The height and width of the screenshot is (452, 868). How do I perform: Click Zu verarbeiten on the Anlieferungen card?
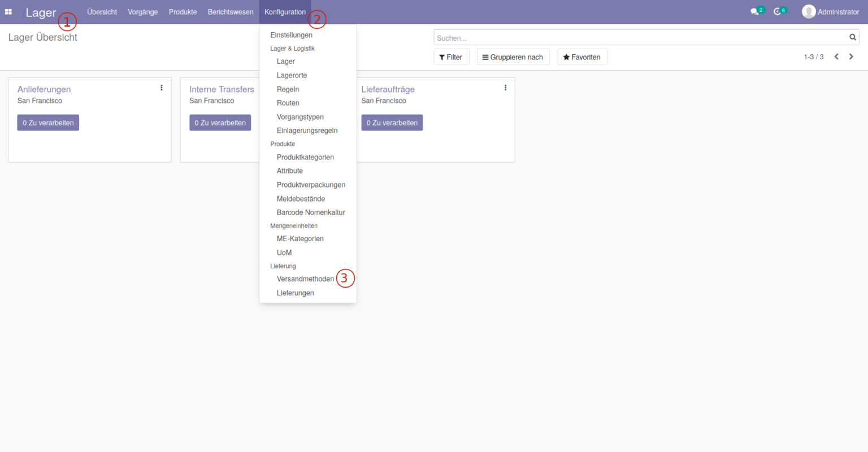48,122
